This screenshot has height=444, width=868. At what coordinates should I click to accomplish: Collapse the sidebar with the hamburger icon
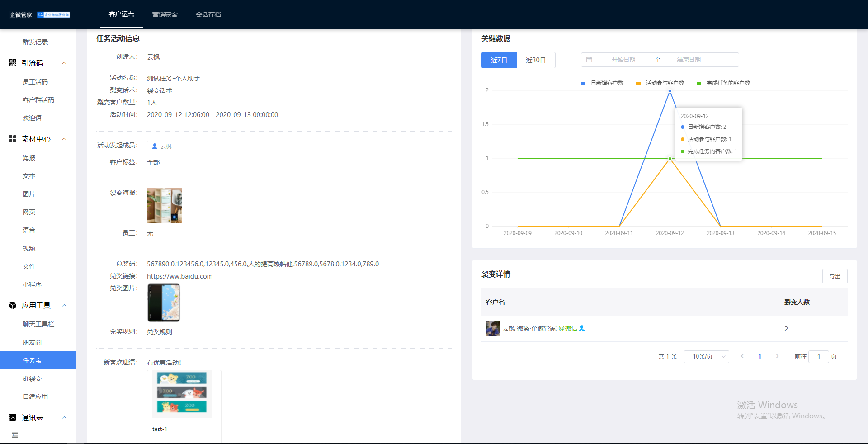pyautogui.click(x=15, y=435)
